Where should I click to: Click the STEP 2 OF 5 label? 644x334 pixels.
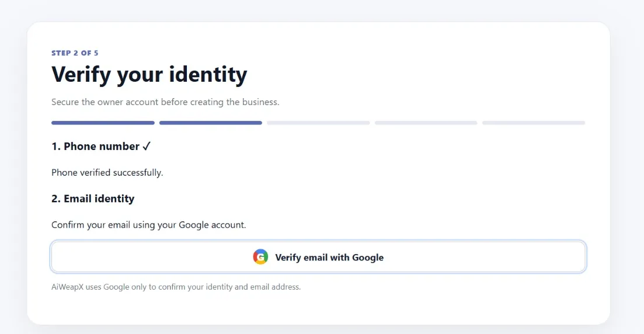[x=75, y=53]
